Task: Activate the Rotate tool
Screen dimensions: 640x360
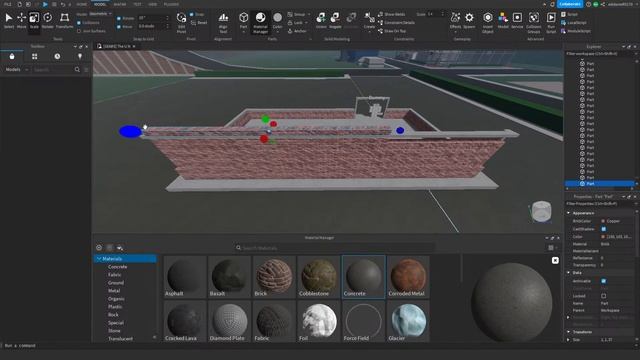Action: pyautogui.click(x=47, y=20)
